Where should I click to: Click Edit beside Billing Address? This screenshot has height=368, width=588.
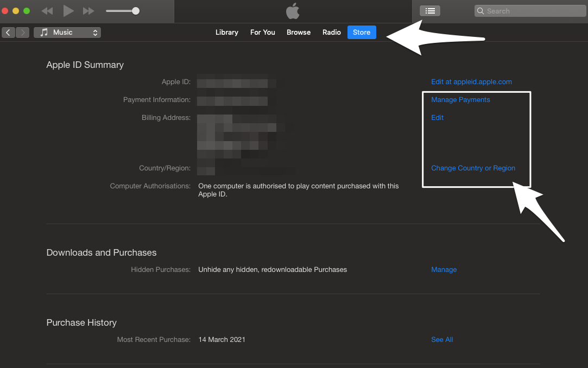(437, 118)
